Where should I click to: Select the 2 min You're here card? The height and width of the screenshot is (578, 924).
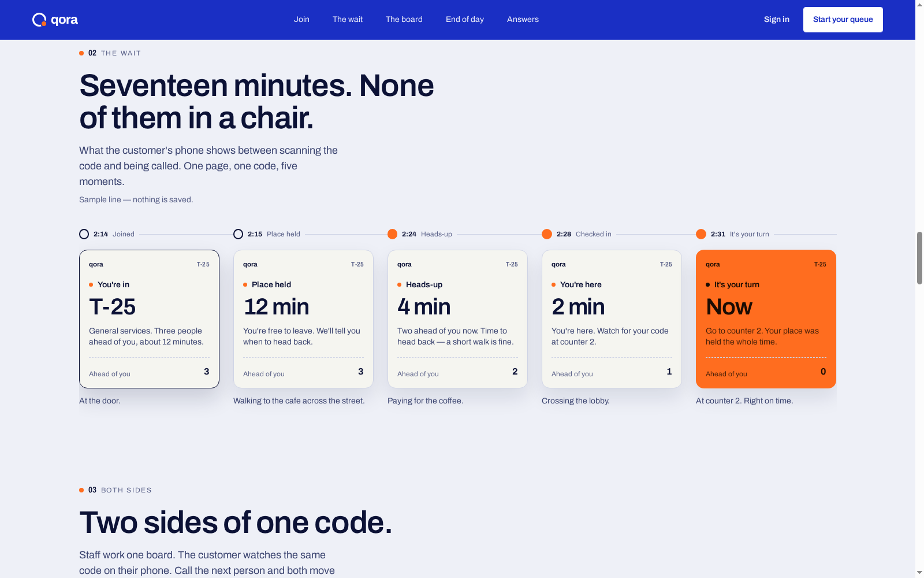point(612,319)
